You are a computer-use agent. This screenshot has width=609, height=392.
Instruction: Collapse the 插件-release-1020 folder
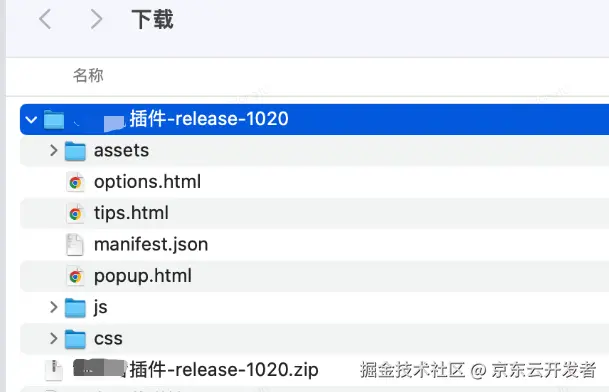[x=31, y=120]
